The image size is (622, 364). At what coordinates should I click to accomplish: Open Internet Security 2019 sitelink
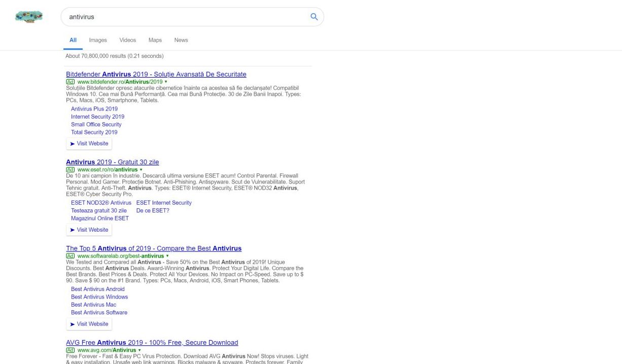click(x=97, y=117)
